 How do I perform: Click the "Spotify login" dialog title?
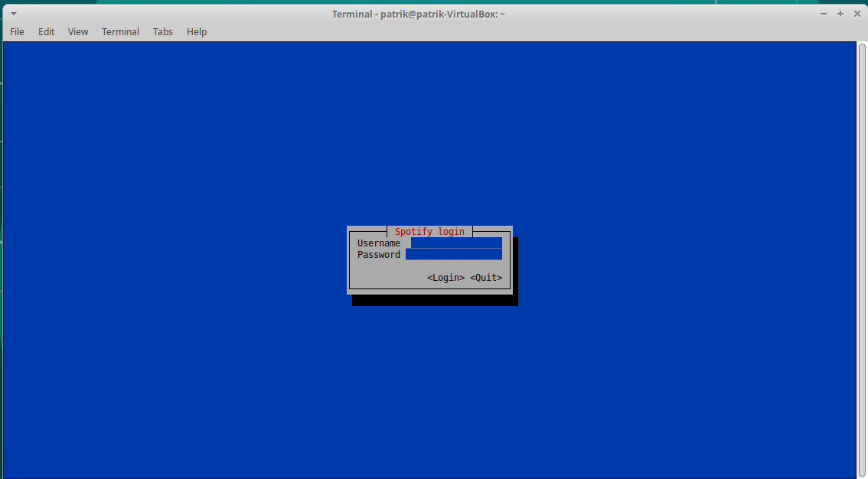(x=429, y=231)
